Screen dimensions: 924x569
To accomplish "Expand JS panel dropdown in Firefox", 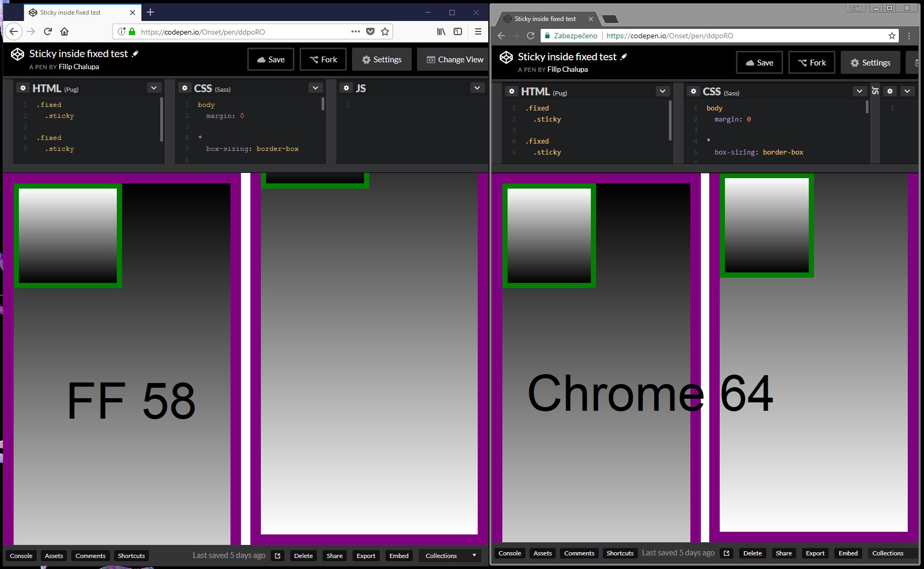I will pyautogui.click(x=477, y=88).
